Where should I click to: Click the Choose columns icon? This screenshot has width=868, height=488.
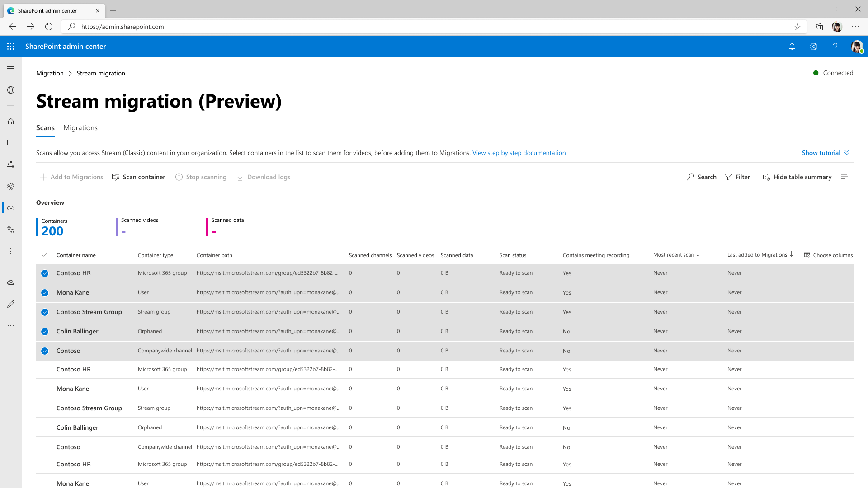pos(807,255)
